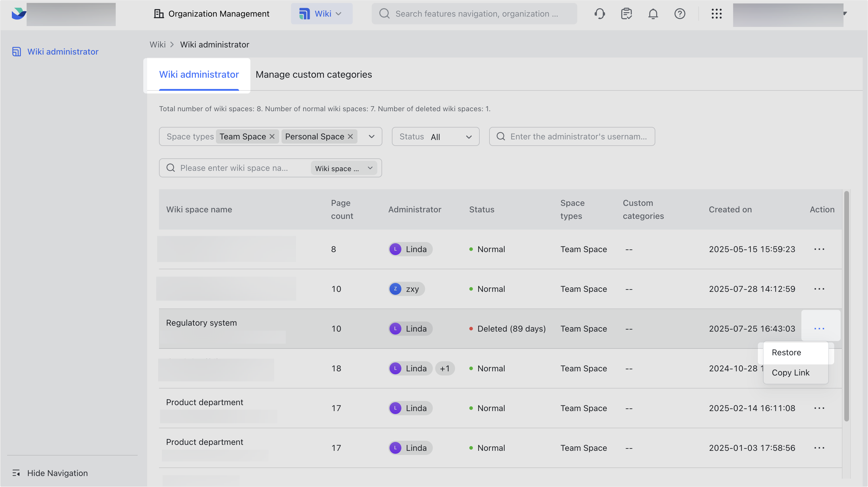Screen dimensions: 868x487
Task: Select Wiki administrator in the sidebar
Action: pos(55,52)
